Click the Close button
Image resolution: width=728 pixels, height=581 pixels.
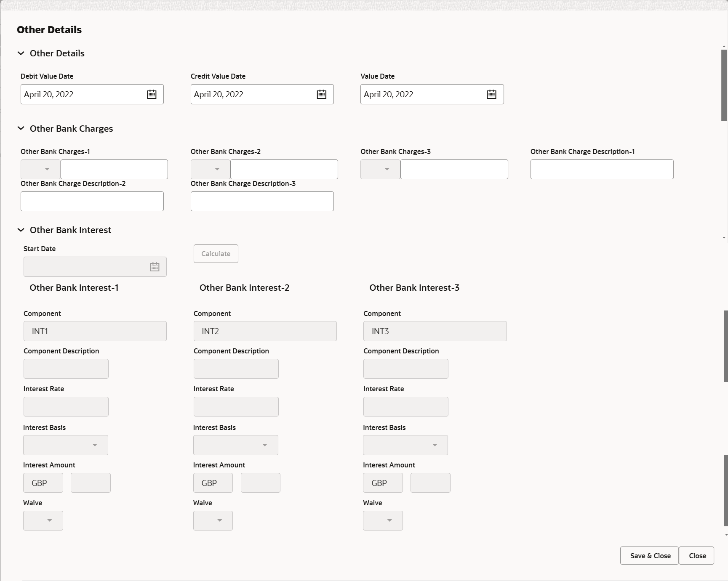coord(697,556)
